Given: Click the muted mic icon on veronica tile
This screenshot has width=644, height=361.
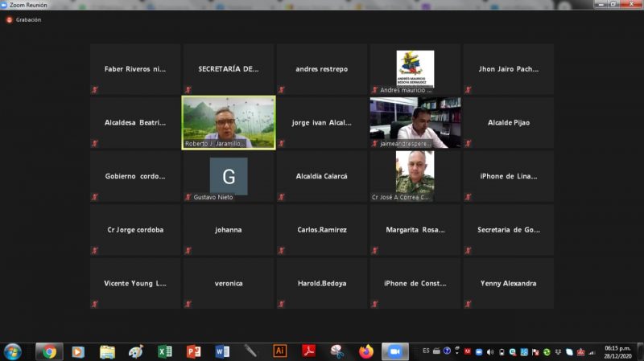Looking at the screenshot, I should [x=188, y=304].
